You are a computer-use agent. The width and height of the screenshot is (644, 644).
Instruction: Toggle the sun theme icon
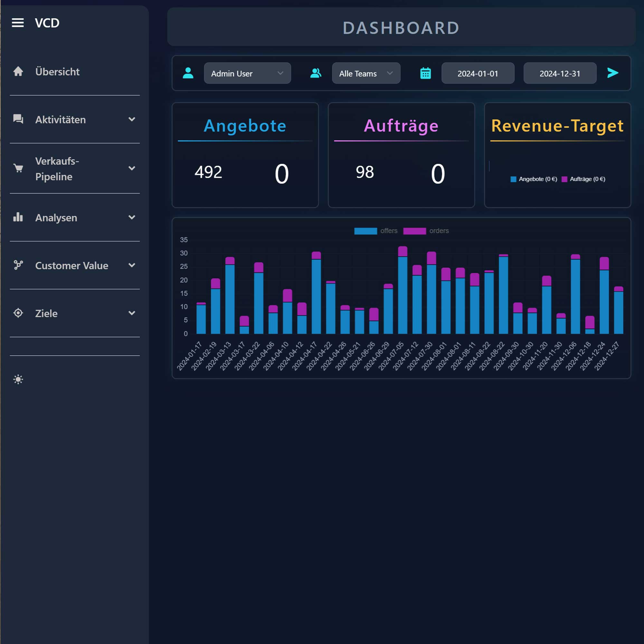(x=18, y=379)
